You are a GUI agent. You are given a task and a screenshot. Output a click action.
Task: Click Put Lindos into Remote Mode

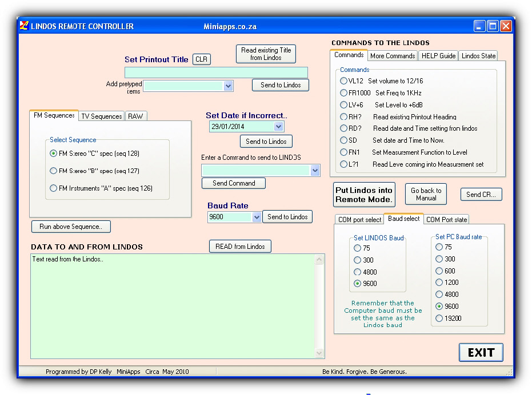364,195
